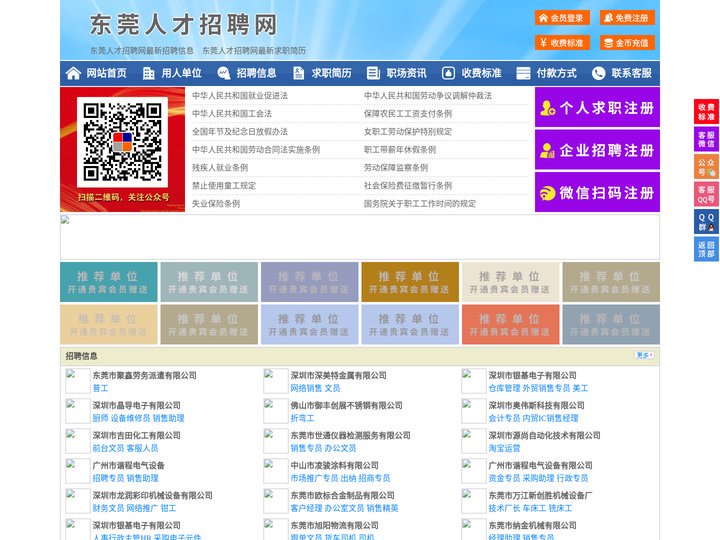Open QQ群 floating sidebar button
This screenshot has width=720, height=540.
pyautogui.click(x=706, y=222)
